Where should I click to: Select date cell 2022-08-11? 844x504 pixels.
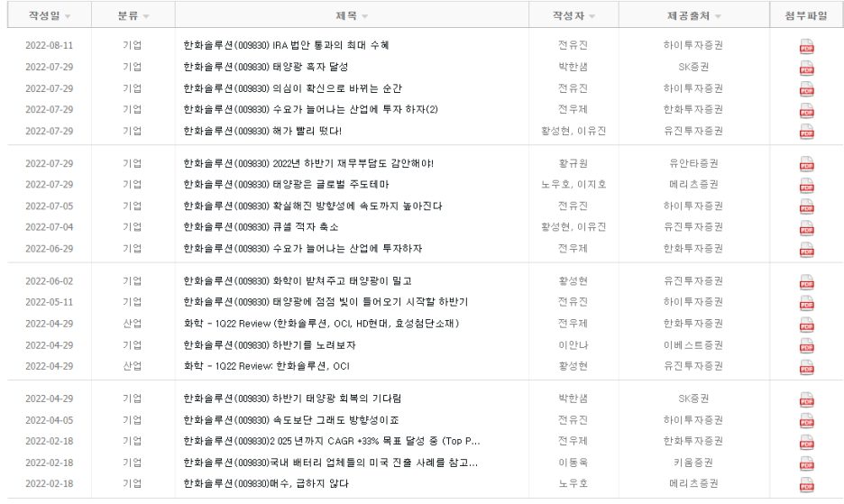[x=49, y=45]
